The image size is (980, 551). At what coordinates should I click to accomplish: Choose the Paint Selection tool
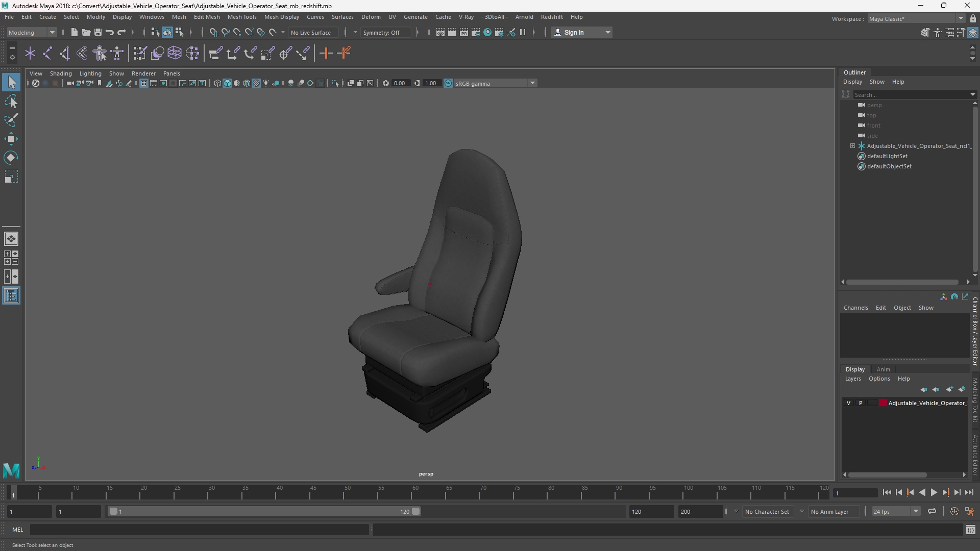[11, 120]
